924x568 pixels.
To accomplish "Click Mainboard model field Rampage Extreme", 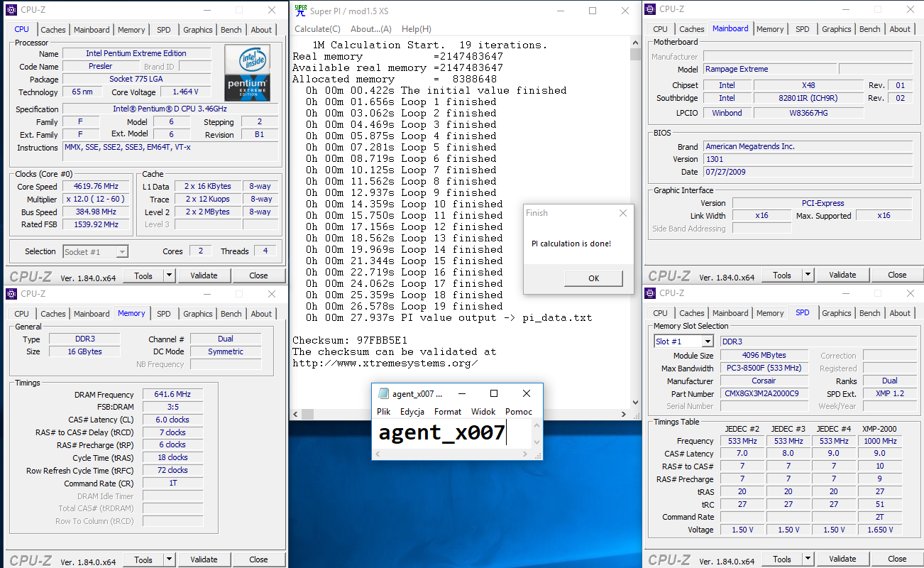I will click(x=769, y=70).
